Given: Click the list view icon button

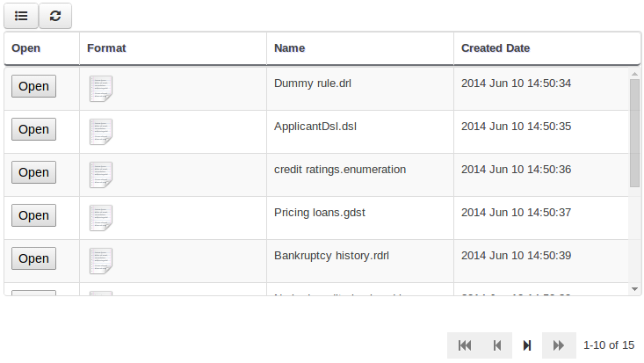Looking at the screenshot, I should (x=21, y=16).
